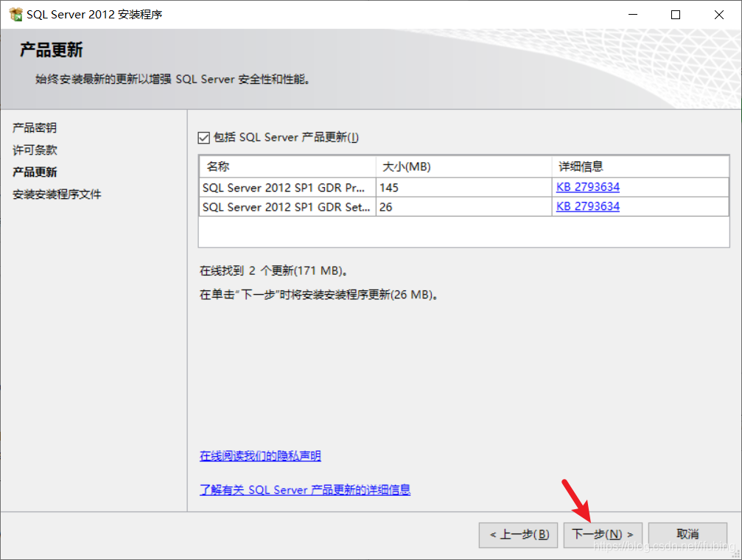Select 安装安装程序文件 step in the sidebar
The image size is (742, 560).
click(x=57, y=193)
